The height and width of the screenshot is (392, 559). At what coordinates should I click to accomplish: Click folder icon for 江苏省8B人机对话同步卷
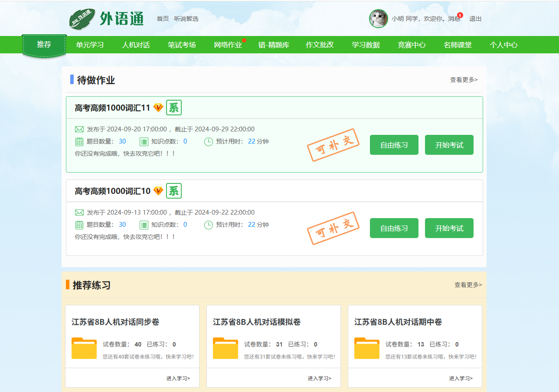84,348
